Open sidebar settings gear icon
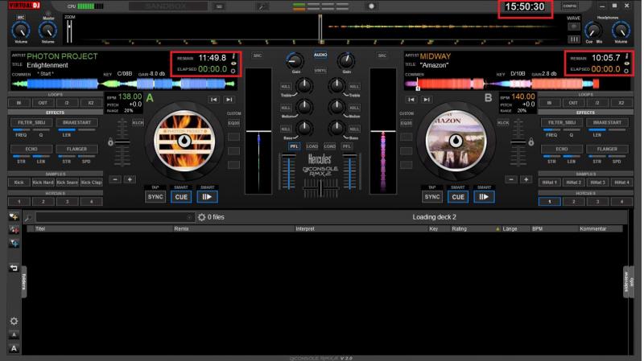Screen dimensions: 644x361 (x=14, y=321)
